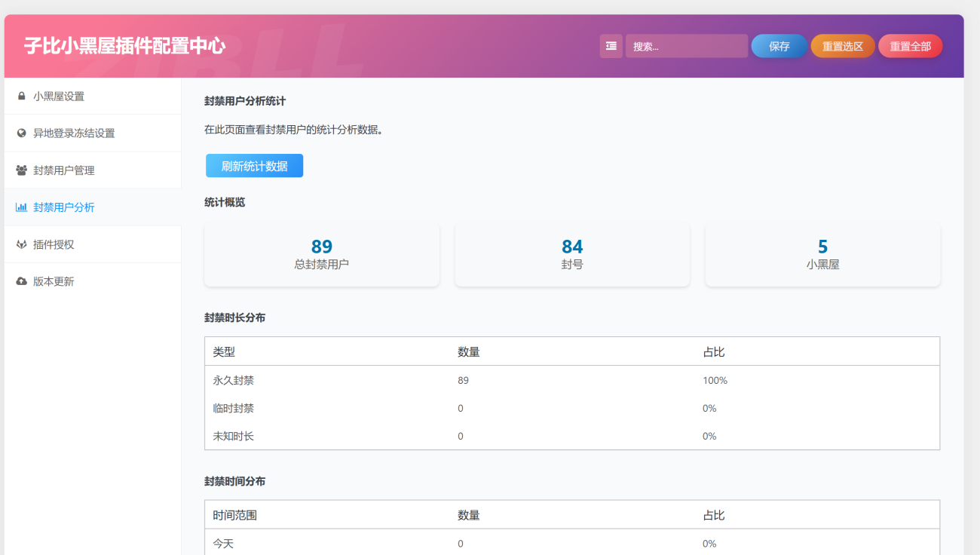Viewport: 980px width, 555px height.
Task: Switch to the 版本更新 section label
Action: pyautogui.click(x=54, y=281)
